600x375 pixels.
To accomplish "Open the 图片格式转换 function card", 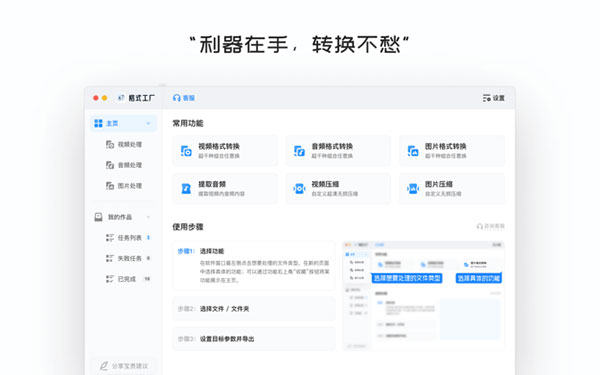I will click(x=452, y=151).
